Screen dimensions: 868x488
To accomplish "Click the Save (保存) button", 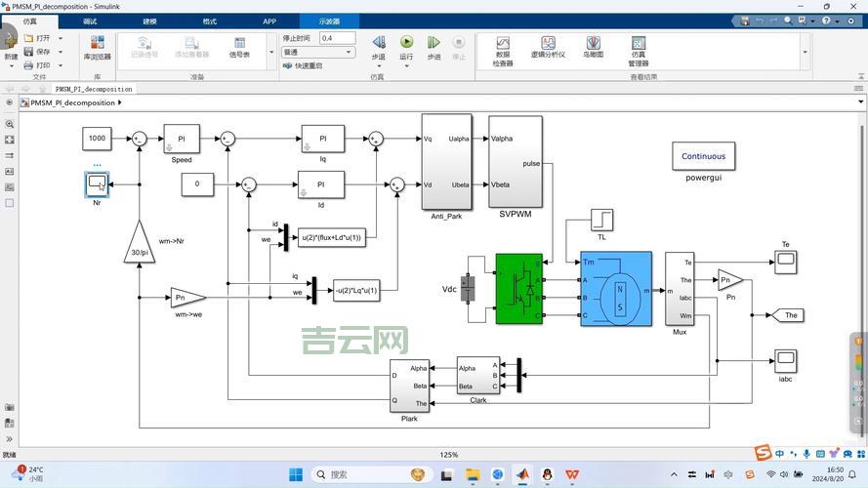I will pyautogui.click(x=37, y=52).
